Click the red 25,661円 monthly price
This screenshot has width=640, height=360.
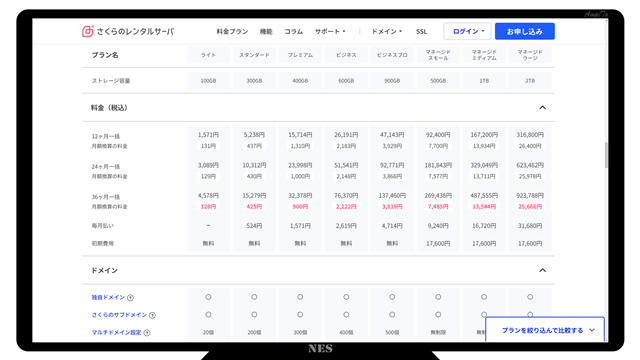point(530,207)
